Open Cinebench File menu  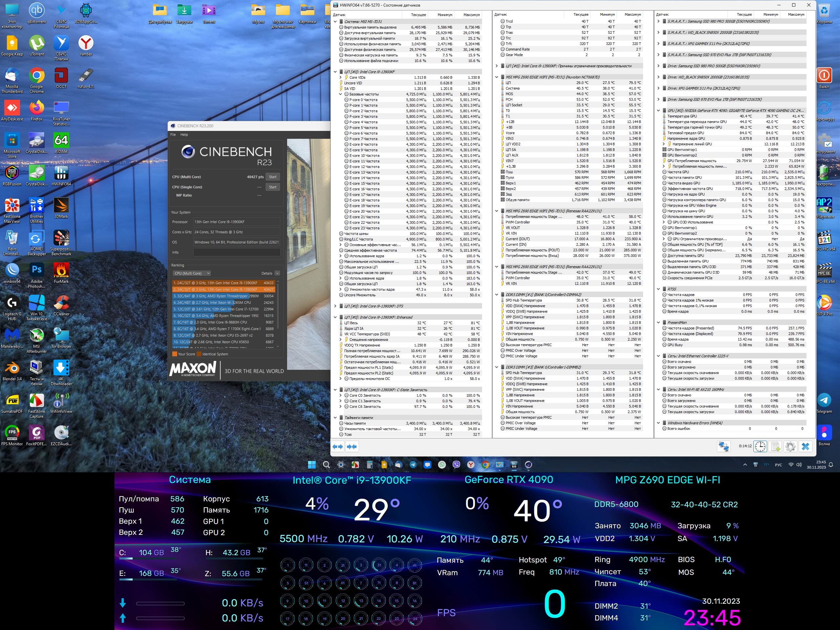[x=173, y=135]
